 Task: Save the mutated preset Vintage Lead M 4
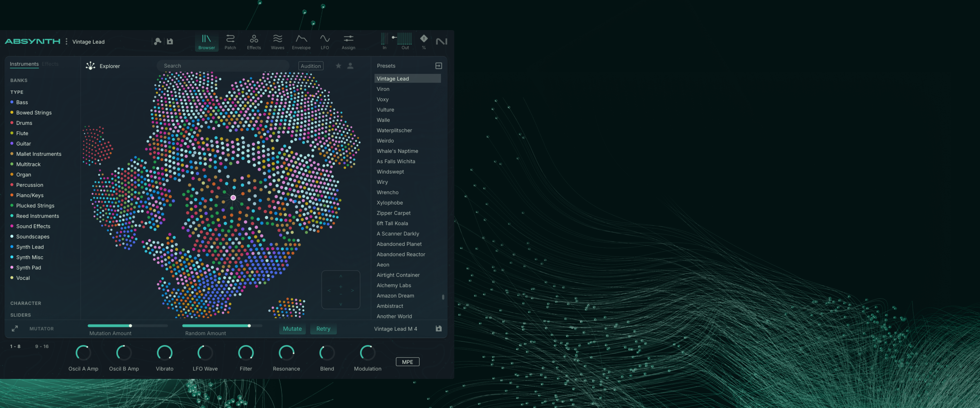(438, 328)
